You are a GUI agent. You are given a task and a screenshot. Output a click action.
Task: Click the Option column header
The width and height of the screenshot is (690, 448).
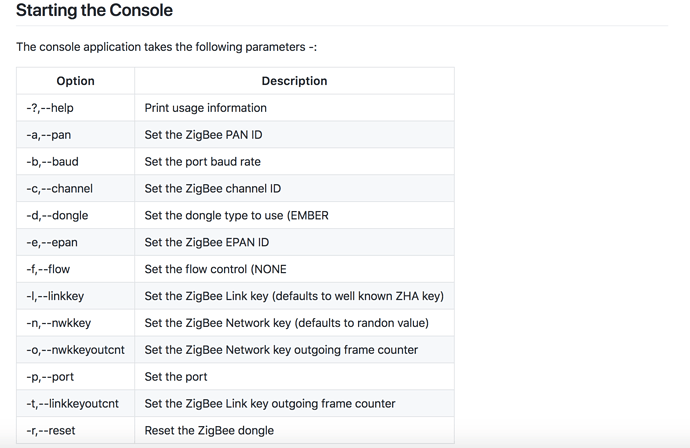(x=75, y=81)
